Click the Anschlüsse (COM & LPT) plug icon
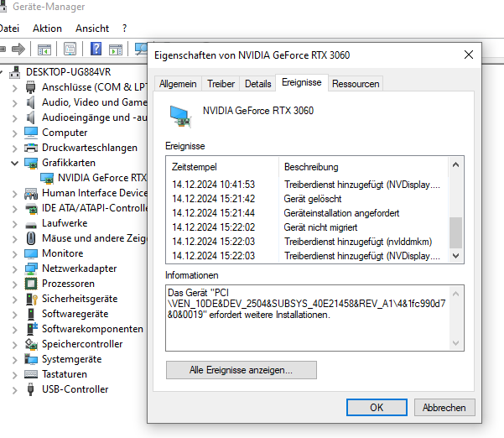Screen dimensions: 504x438 pyautogui.click(x=30, y=87)
